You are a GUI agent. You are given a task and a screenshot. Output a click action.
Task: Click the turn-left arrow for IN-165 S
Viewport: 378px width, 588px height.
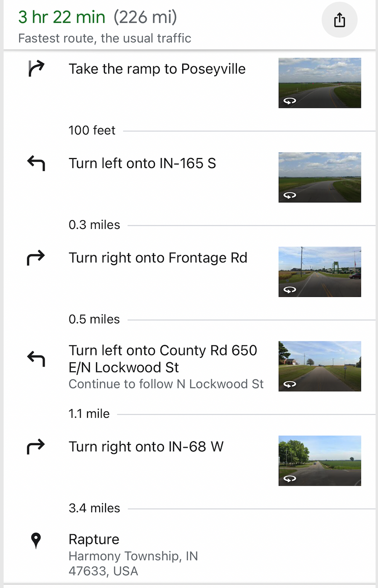[x=36, y=163]
